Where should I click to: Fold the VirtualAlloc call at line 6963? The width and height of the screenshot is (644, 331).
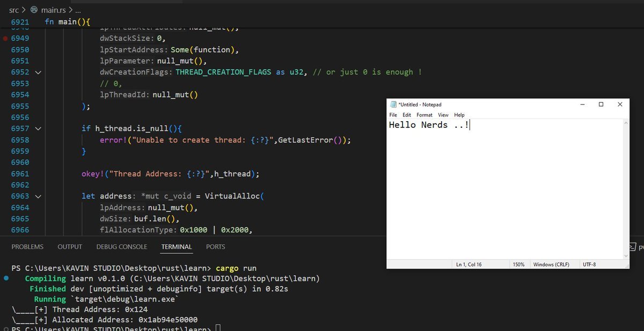coord(38,196)
